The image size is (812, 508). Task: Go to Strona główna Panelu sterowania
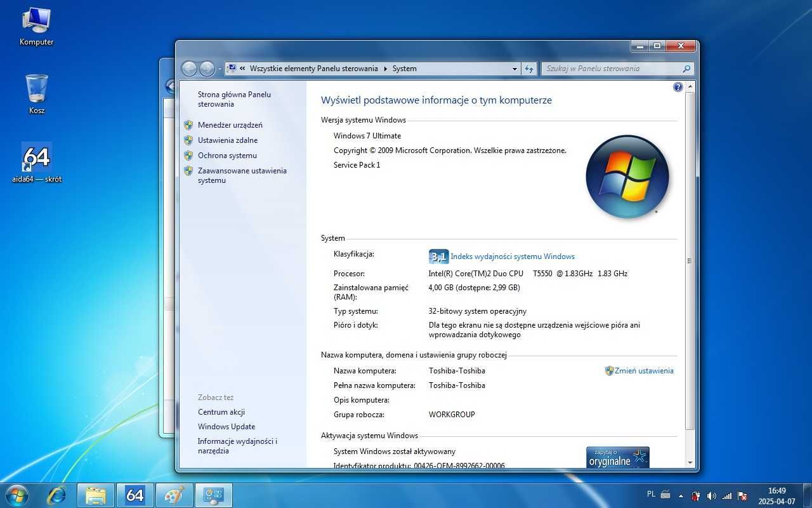pos(234,99)
